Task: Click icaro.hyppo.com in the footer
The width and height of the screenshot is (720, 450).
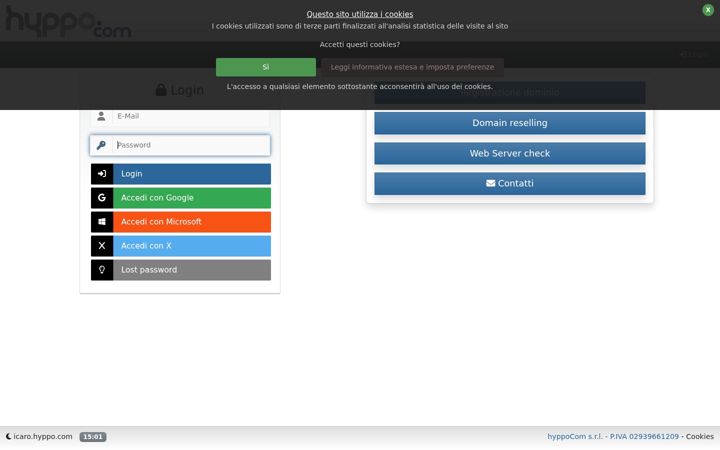Action: (x=43, y=437)
